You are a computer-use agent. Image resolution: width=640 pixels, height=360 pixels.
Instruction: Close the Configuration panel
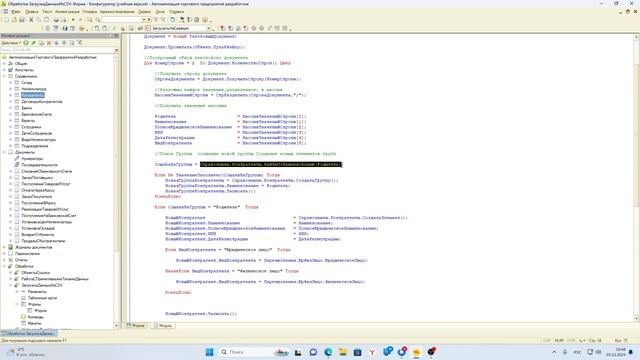tap(116, 36)
